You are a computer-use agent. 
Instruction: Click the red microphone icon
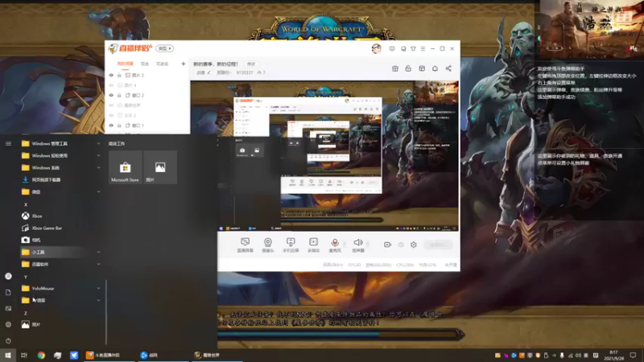[335, 242]
